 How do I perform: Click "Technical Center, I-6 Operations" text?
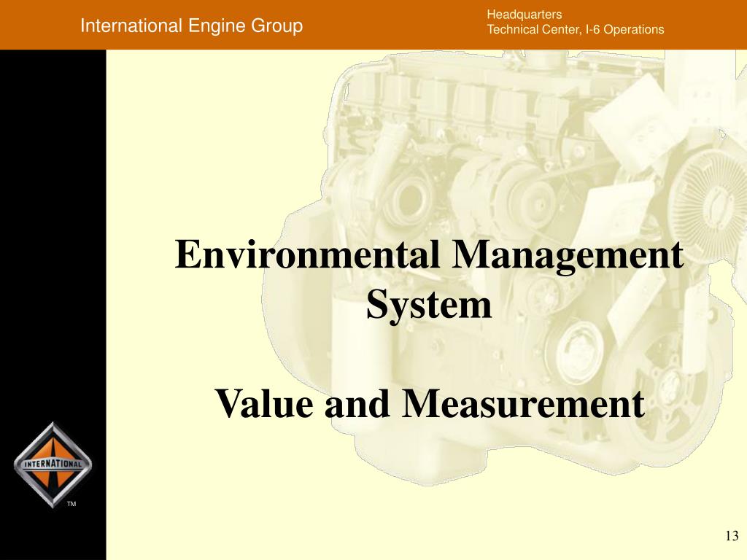[x=575, y=30]
